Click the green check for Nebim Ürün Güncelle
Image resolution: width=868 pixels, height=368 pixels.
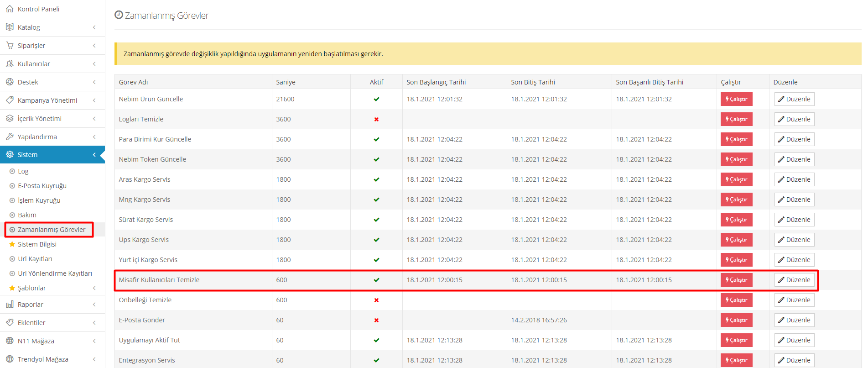click(x=376, y=100)
